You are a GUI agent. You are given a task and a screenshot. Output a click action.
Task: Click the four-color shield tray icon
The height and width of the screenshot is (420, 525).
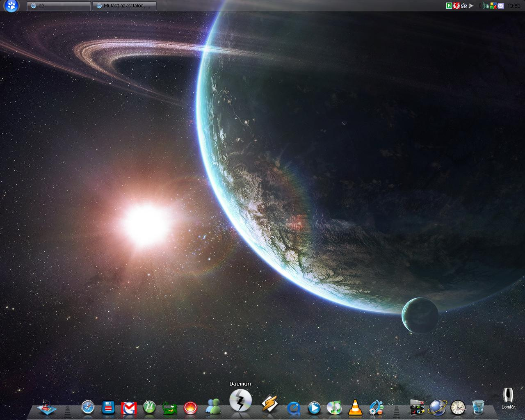493,6
